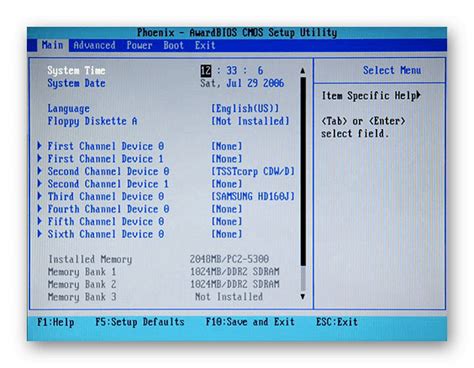Click the Memory Bank 1 label

[82, 272]
